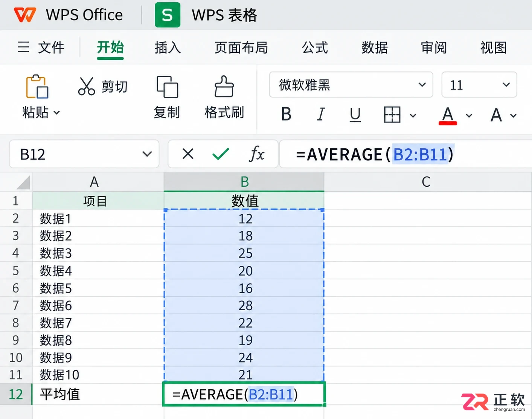Open the hamburger 文件 menu icon
This screenshot has height=419, width=532.
(23, 47)
